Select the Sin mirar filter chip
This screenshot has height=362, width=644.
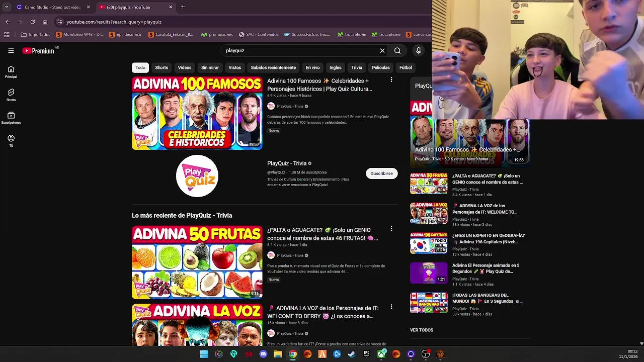(x=210, y=67)
